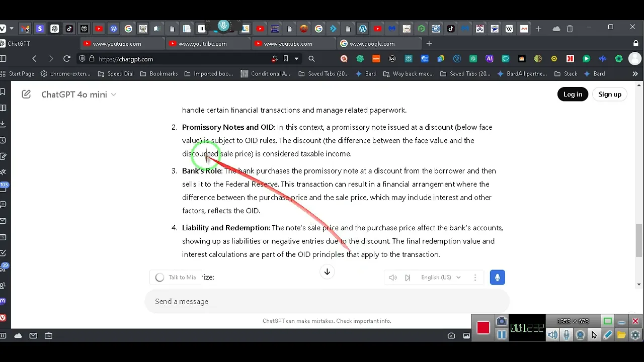Show more bookmarks with the double chevron

(x=635, y=74)
